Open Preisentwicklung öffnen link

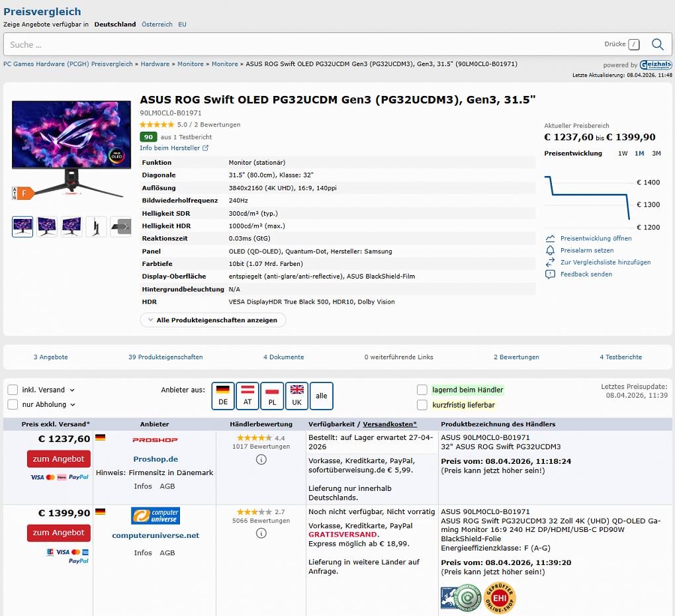click(596, 238)
